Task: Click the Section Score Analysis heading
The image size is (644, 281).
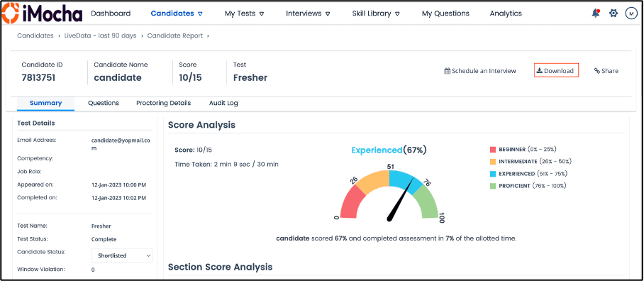Action: [x=220, y=267]
